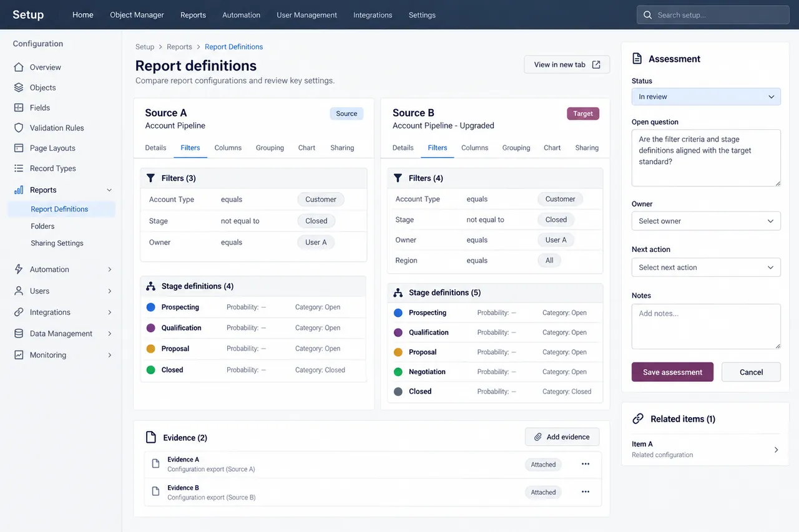This screenshot has height=532, width=799.
Task: Open more options for Evidence B
Action: (x=586, y=491)
